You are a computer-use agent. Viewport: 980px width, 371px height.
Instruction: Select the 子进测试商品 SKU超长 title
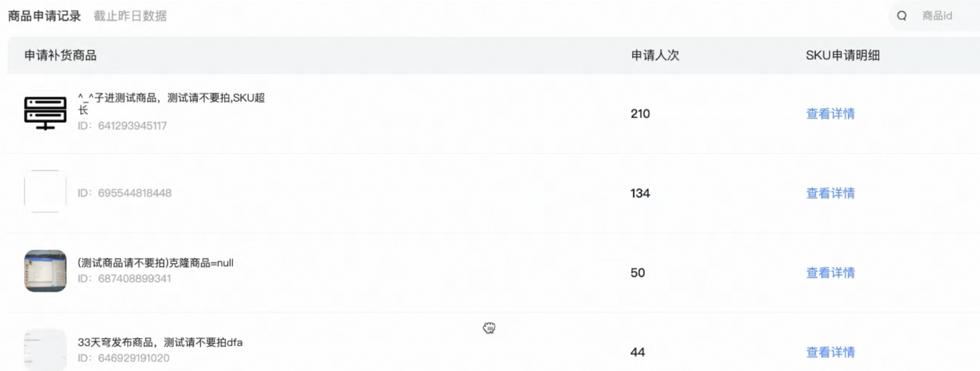tap(171, 103)
